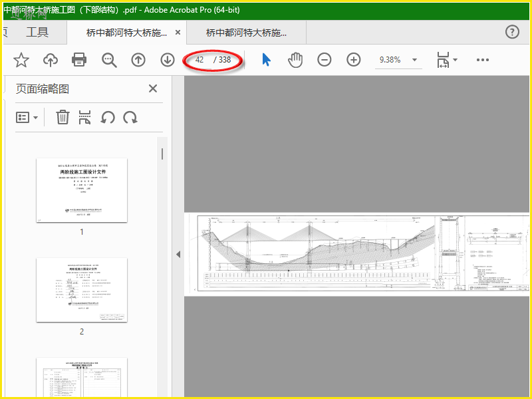Select the hand pan tool
Viewport: 532px width, 399px height.
[295, 60]
